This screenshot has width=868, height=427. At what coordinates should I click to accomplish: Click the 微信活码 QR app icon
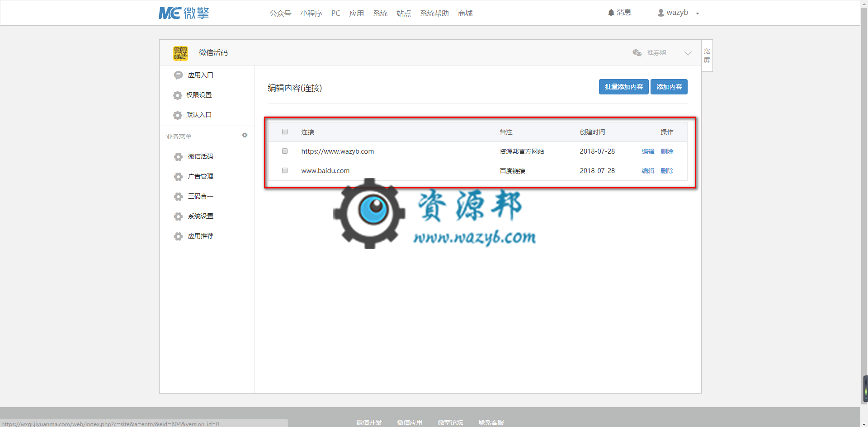click(x=180, y=53)
